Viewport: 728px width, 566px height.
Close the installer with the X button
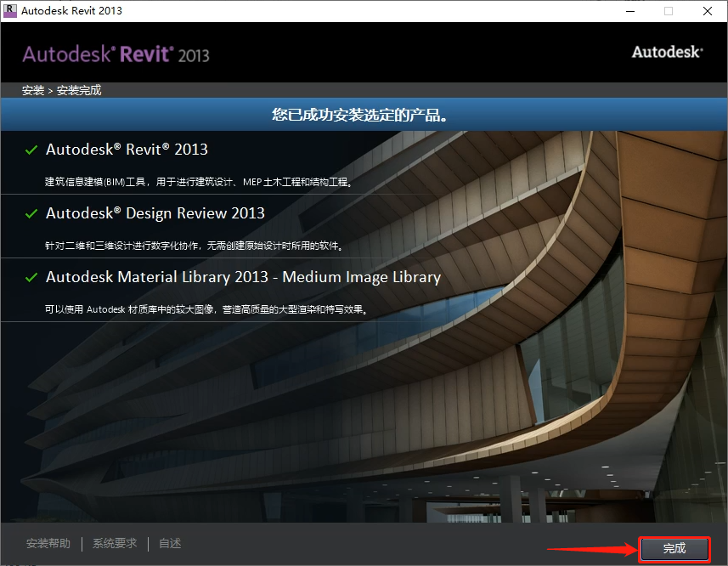coord(708,11)
